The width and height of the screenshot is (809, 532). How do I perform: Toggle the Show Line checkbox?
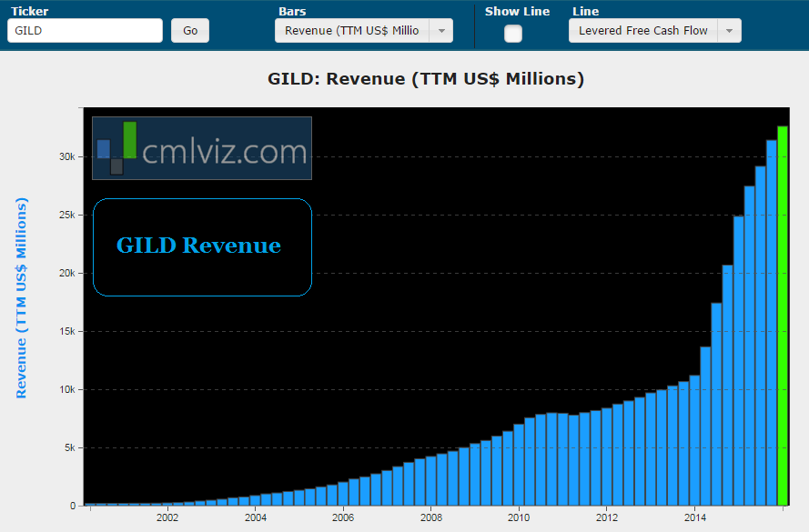(x=513, y=34)
